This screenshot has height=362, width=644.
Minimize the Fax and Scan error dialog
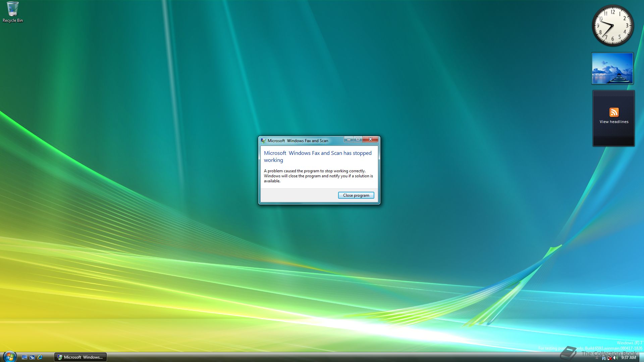(x=349, y=139)
